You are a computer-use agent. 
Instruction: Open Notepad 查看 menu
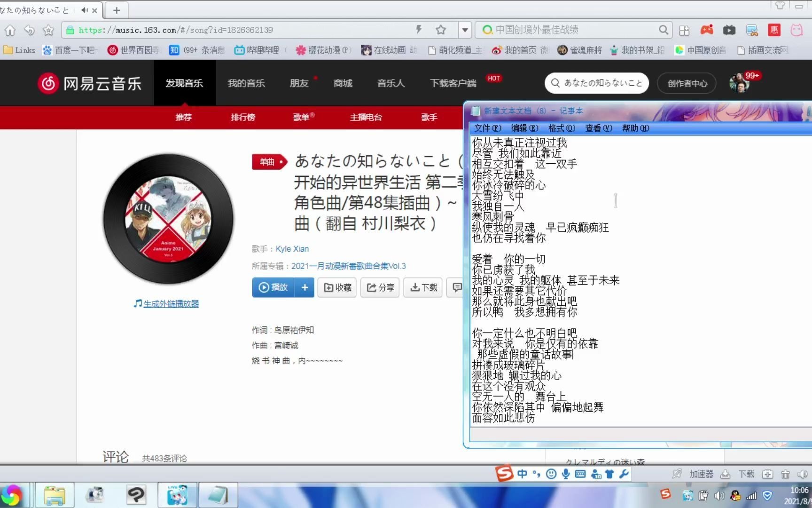(x=599, y=128)
